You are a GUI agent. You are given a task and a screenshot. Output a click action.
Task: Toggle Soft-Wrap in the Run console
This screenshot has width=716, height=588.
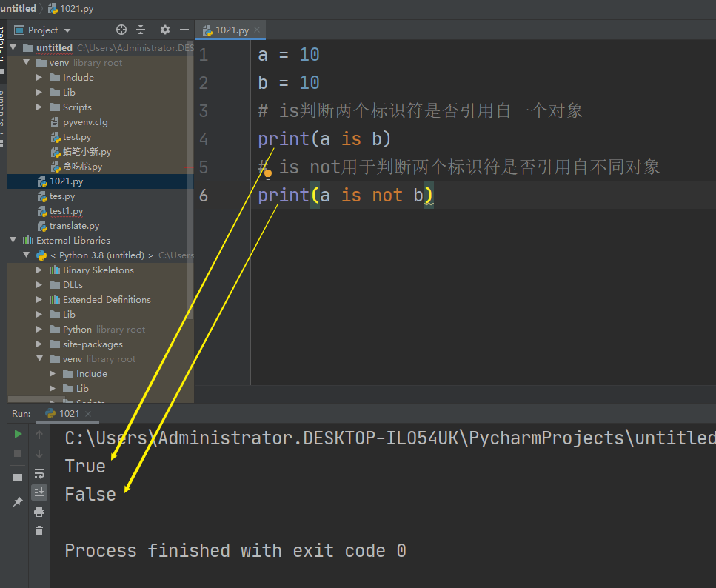39,474
